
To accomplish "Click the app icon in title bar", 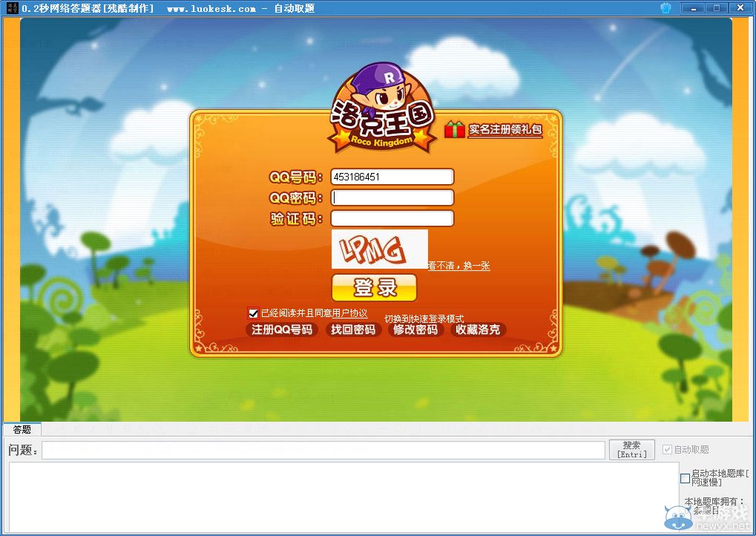I will coord(13,7).
